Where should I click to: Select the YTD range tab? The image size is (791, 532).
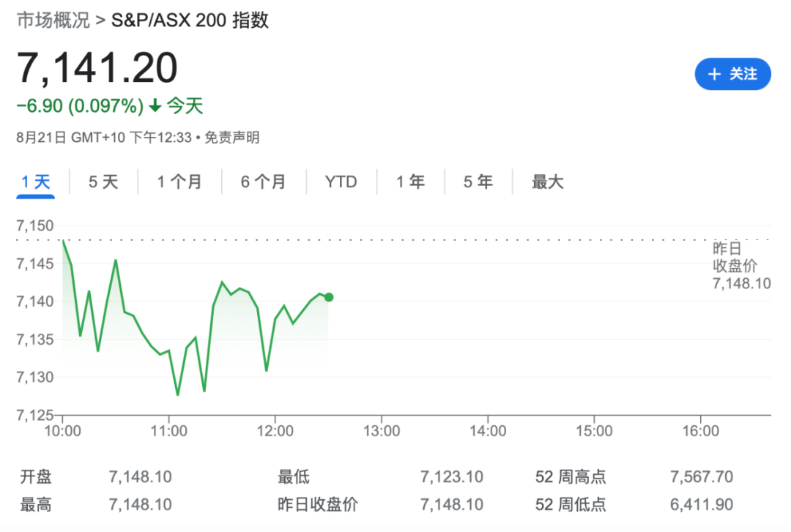[x=341, y=181]
